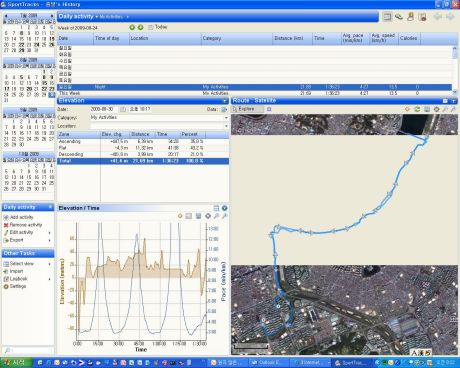Open elevation chart help icon
The width and height of the screenshot is (460, 368).
click(x=225, y=208)
